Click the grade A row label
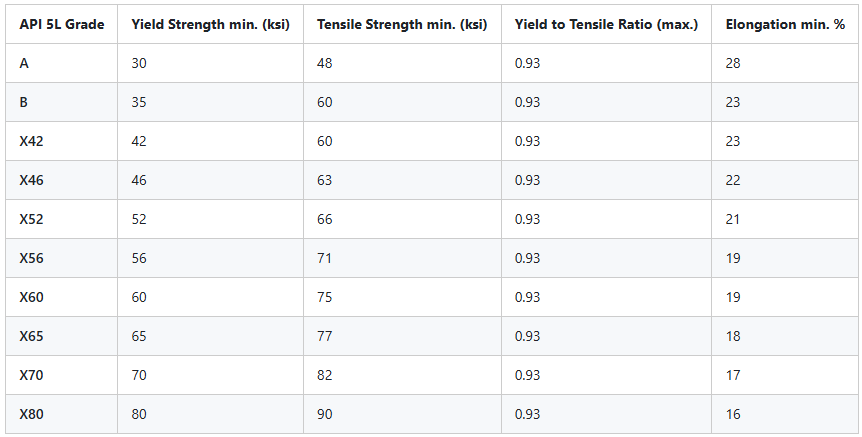The height and width of the screenshot is (437, 862). [x=24, y=63]
